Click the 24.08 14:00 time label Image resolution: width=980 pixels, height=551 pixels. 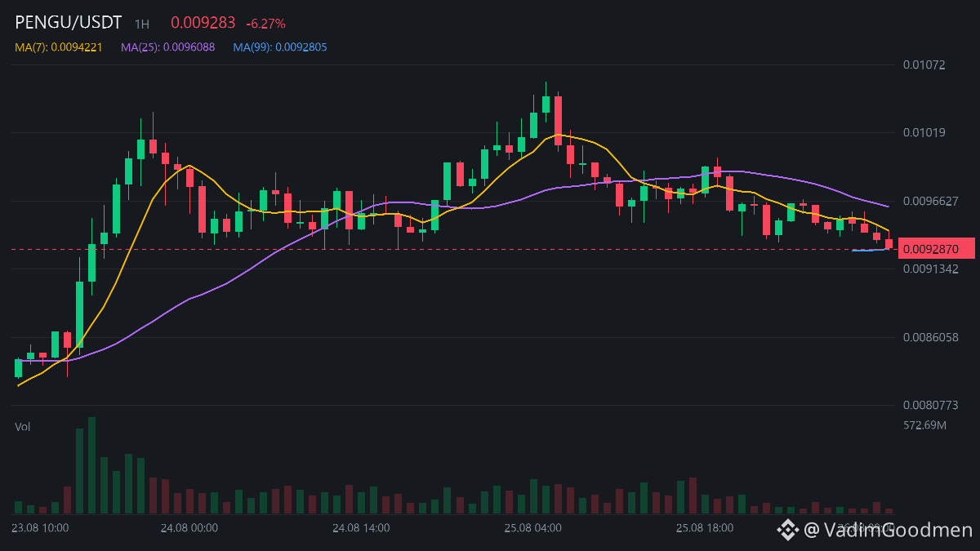(x=361, y=528)
